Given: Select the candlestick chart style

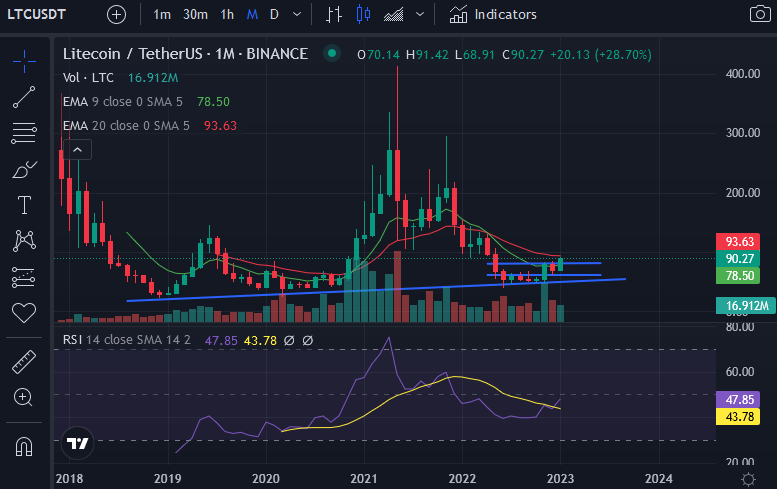Looking at the screenshot, I should 363,14.
